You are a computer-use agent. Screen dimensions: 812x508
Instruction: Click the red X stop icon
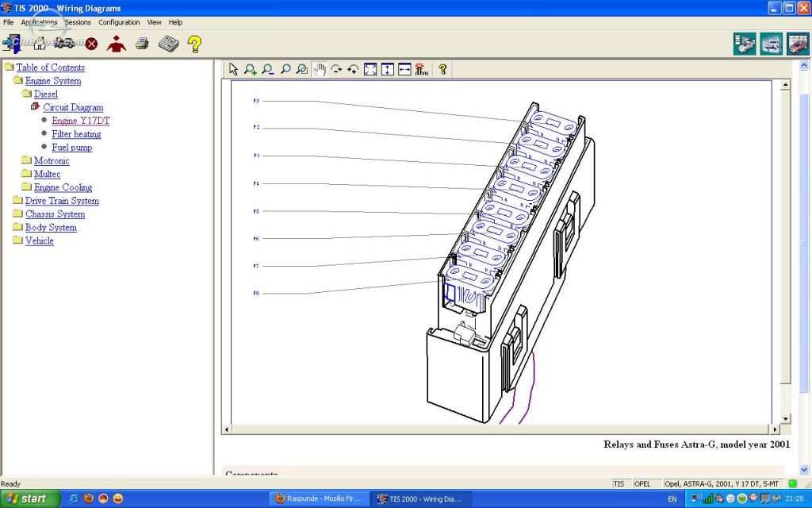pos(92,44)
